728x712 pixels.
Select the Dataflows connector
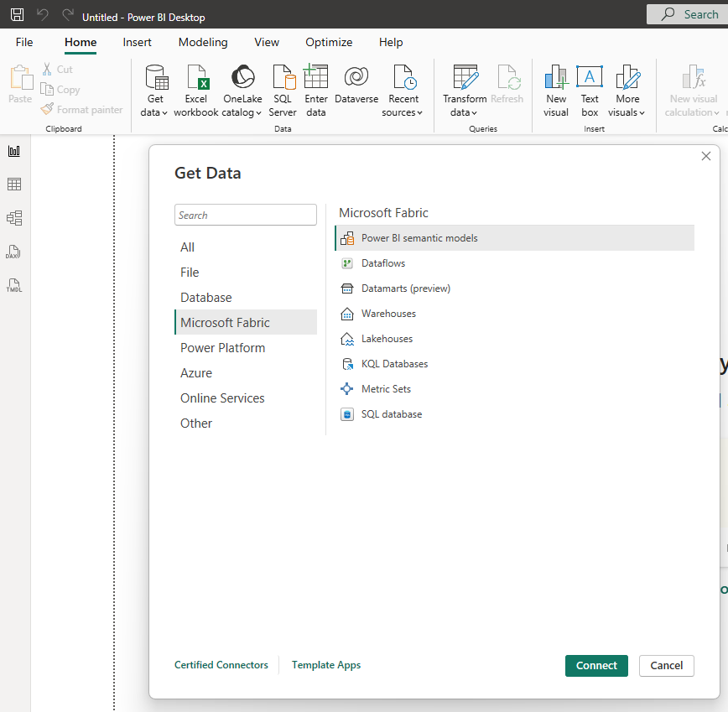click(514, 263)
